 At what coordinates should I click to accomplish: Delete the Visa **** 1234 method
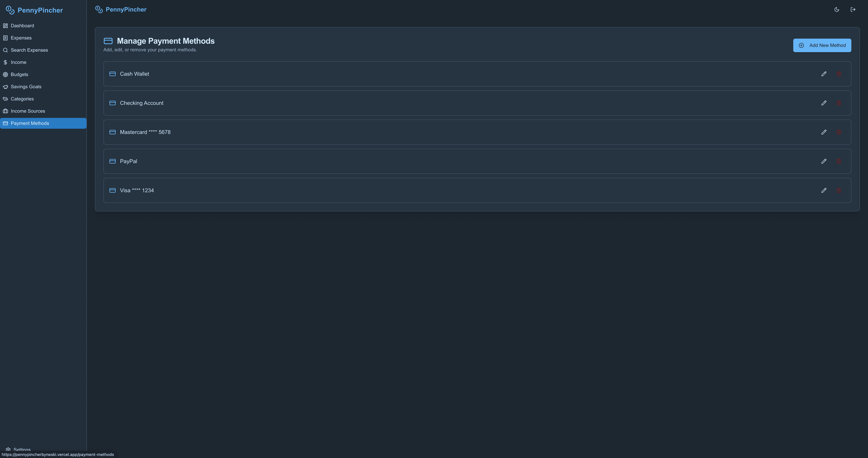point(839,190)
